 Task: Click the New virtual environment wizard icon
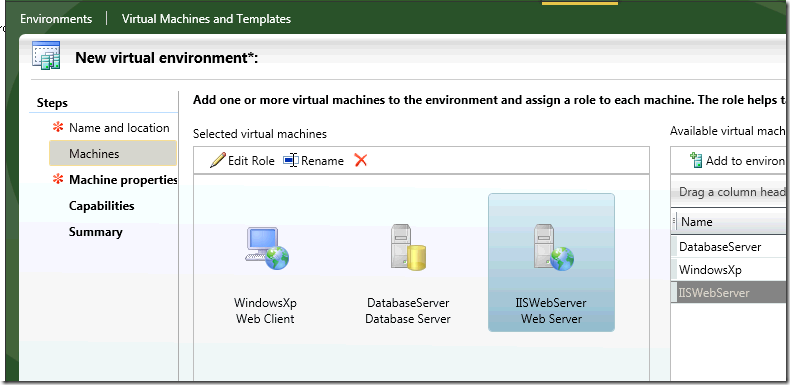tap(46, 56)
